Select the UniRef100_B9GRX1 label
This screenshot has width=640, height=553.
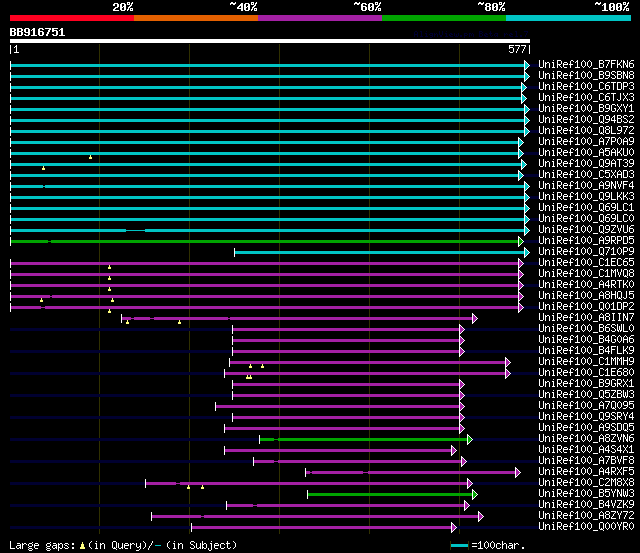[586, 384]
